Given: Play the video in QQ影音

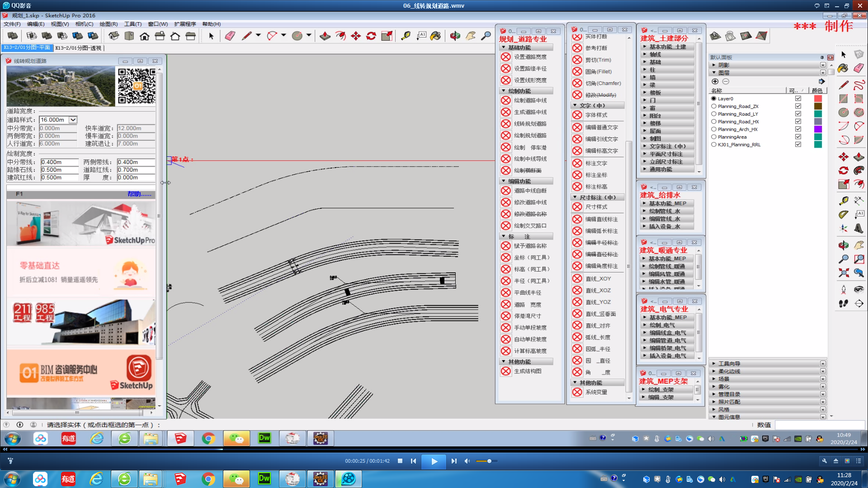Looking at the screenshot, I should 434,461.
